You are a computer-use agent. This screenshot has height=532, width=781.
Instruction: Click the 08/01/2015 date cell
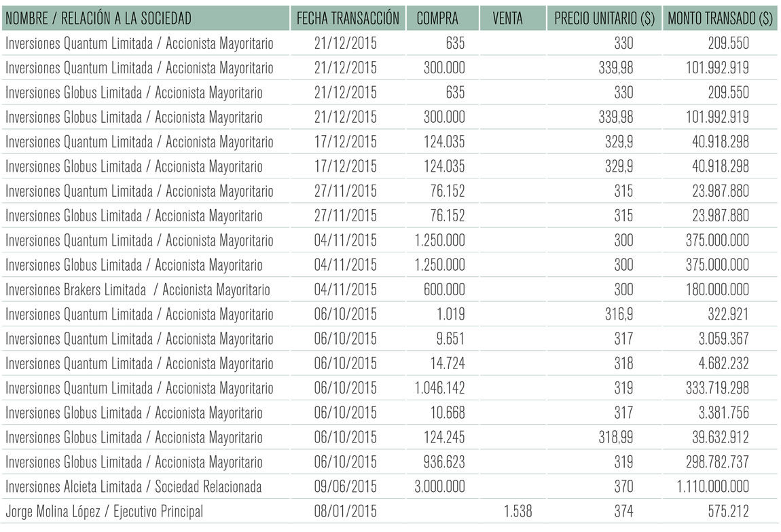pos(345,511)
